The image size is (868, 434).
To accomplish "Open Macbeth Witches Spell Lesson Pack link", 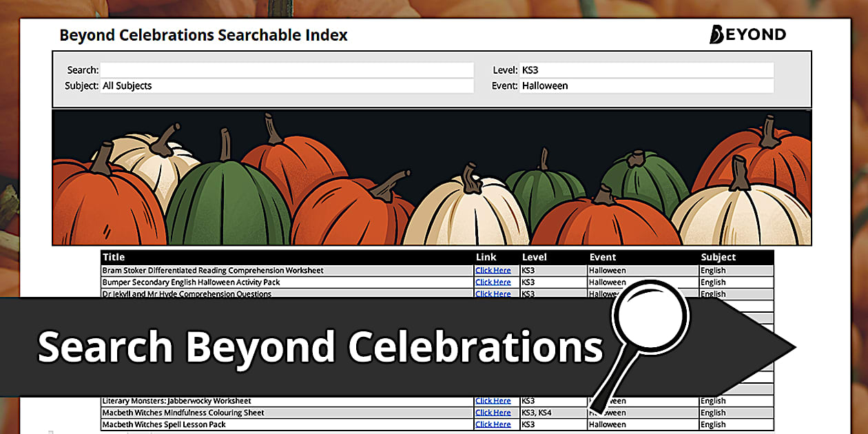I will pos(493,424).
